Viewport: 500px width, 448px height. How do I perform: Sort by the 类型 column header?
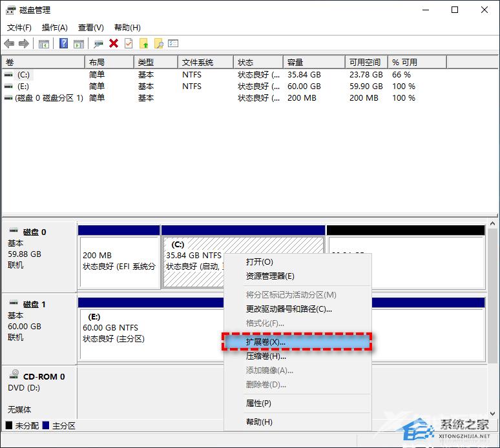pyautogui.click(x=156, y=62)
